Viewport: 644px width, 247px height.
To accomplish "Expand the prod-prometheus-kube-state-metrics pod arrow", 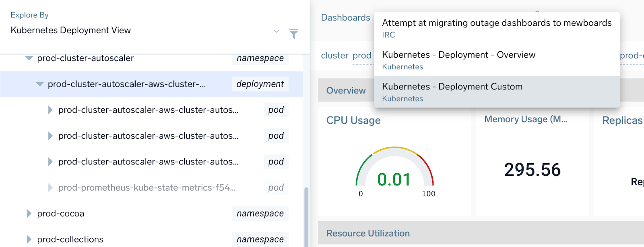I will click(50, 187).
